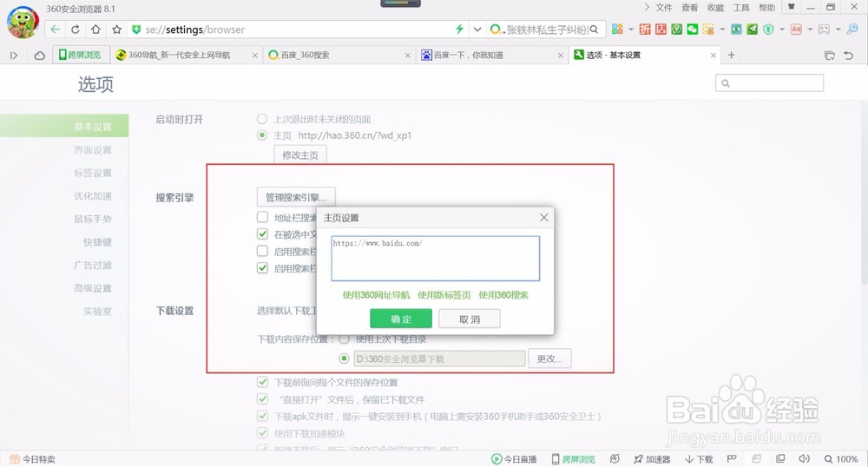Select the D:\360安全浏览器下载 radio button
This screenshot has width=868, height=467.
click(x=344, y=358)
